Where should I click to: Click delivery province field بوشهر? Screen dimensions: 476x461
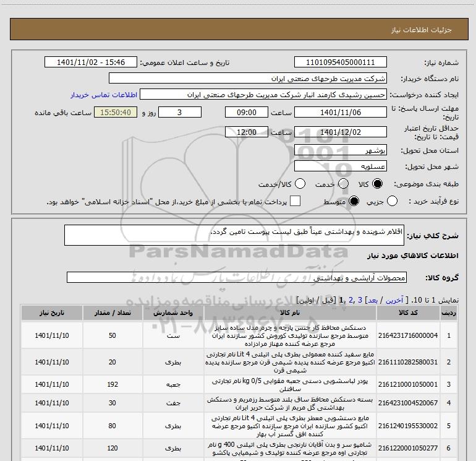(x=340, y=150)
